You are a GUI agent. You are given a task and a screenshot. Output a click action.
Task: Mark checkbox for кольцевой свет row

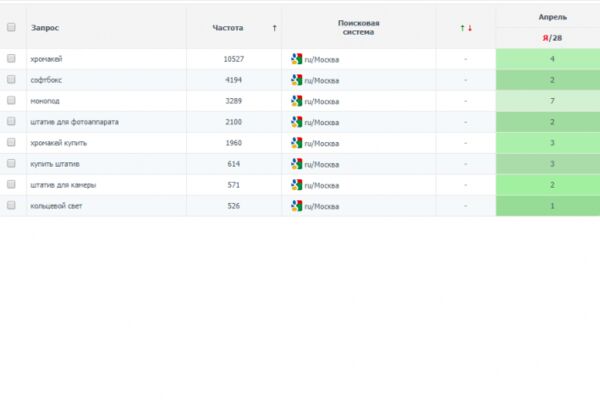click(11, 205)
